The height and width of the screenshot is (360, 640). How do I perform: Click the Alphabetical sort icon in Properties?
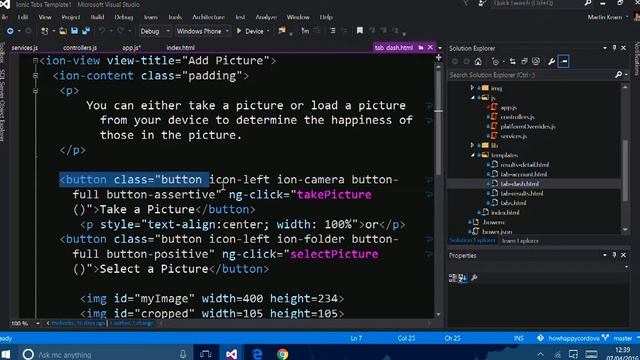pyautogui.click(x=462, y=278)
